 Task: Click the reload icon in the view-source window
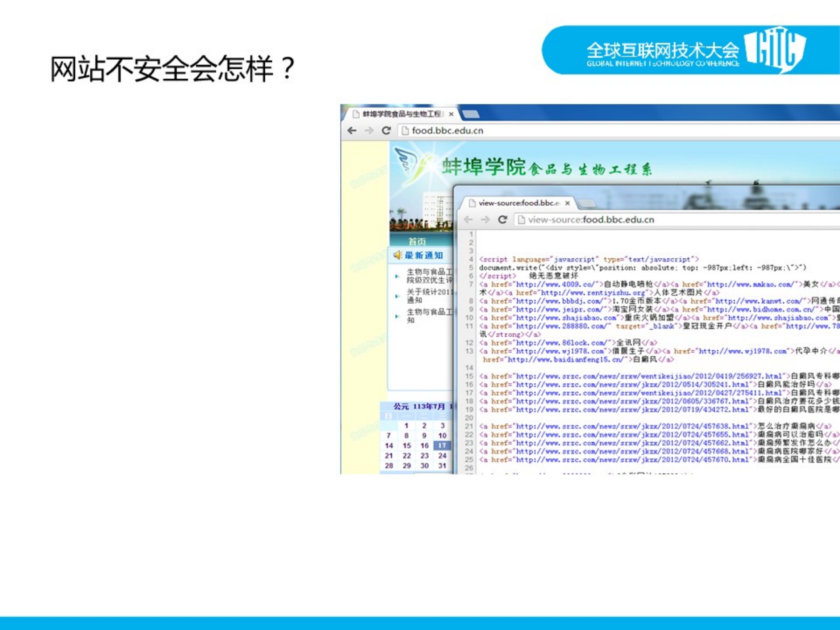[x=502, y=219]
